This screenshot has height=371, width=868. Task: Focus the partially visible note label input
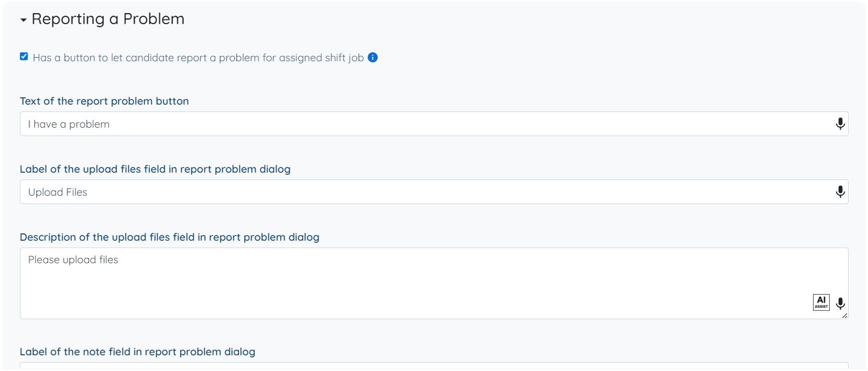419,366
